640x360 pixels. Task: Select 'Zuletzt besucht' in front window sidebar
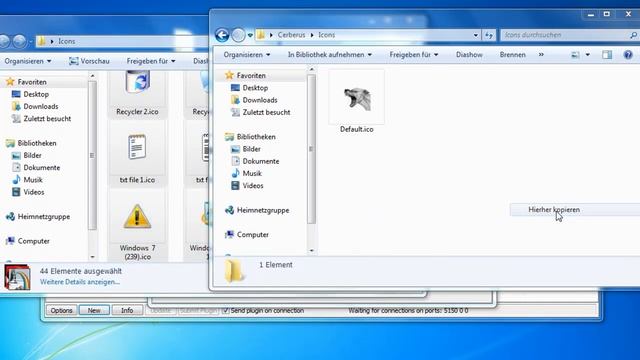[x=260, y=112]
